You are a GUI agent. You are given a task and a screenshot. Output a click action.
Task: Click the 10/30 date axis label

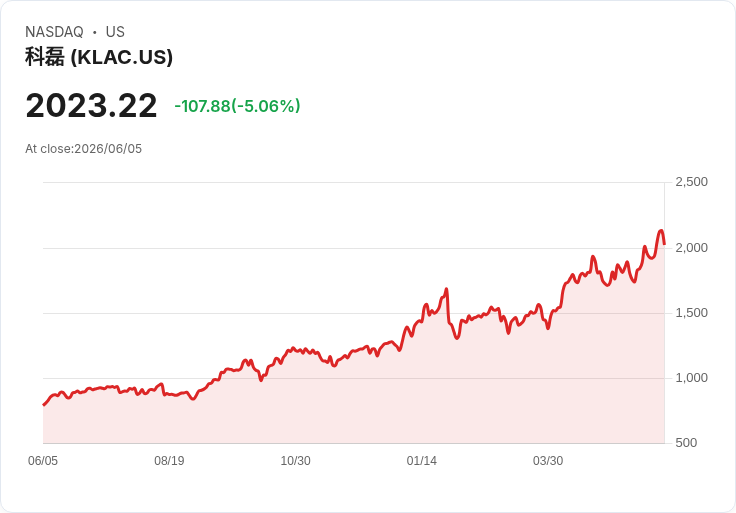[295, 461]
